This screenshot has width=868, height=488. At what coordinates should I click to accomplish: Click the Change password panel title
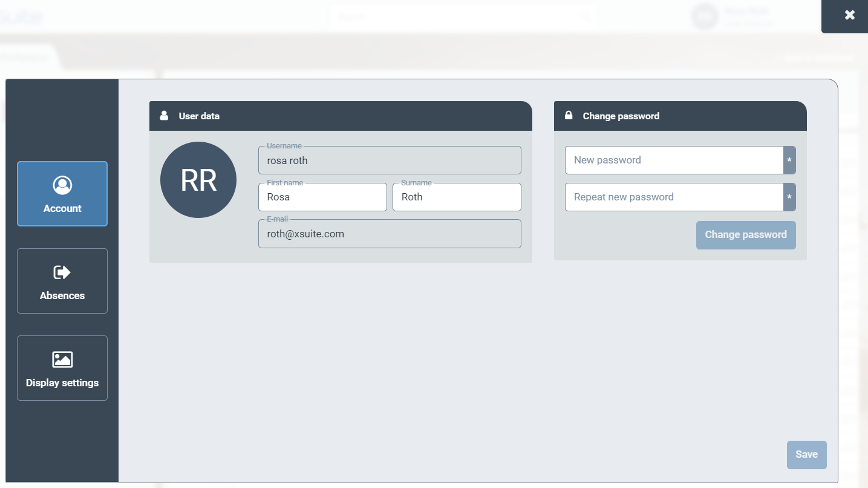point(621,116)
